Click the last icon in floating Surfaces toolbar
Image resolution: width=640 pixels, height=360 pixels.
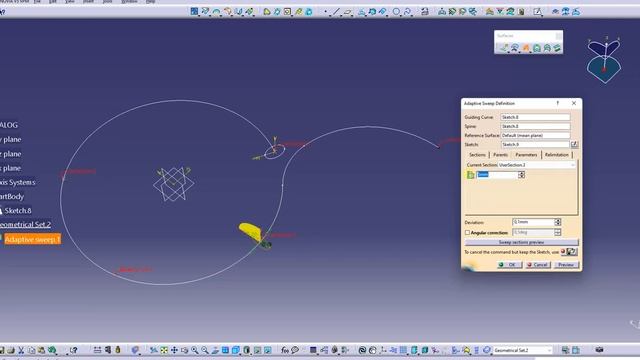[x=557, y=48]
